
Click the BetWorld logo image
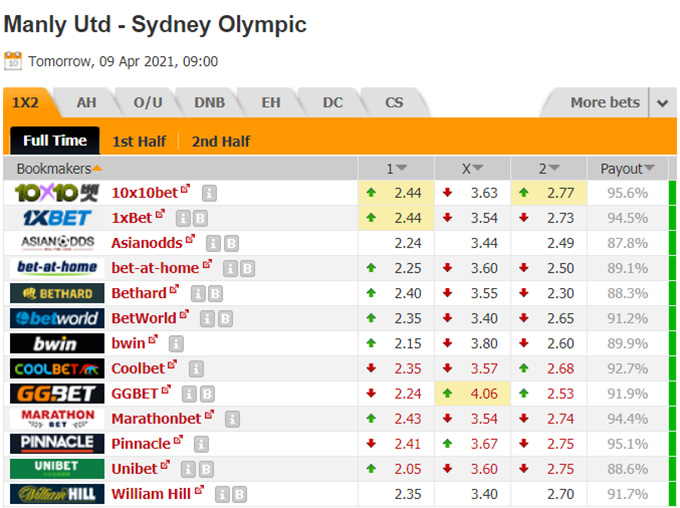click(x=57, y=318)
